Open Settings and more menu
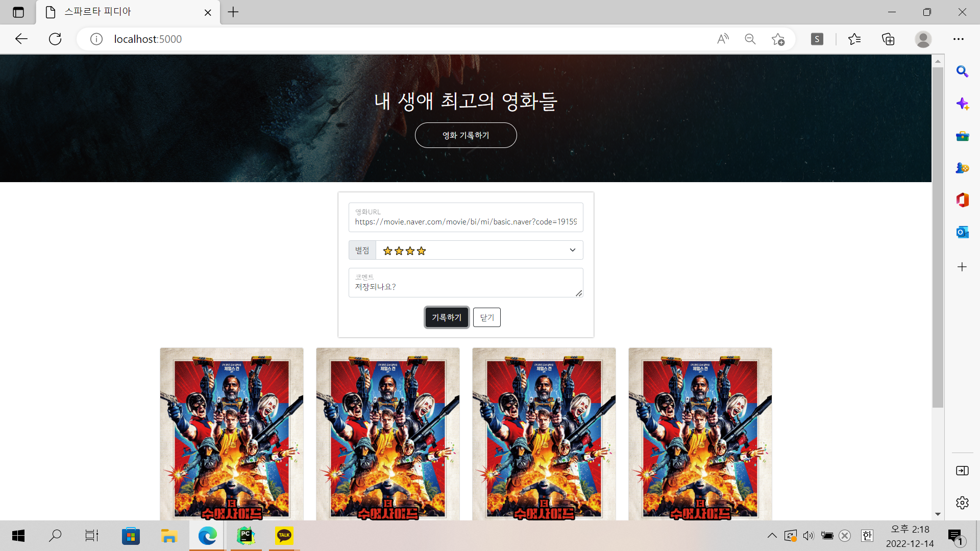This screenshot has width=980, height=551. (959, 39)
